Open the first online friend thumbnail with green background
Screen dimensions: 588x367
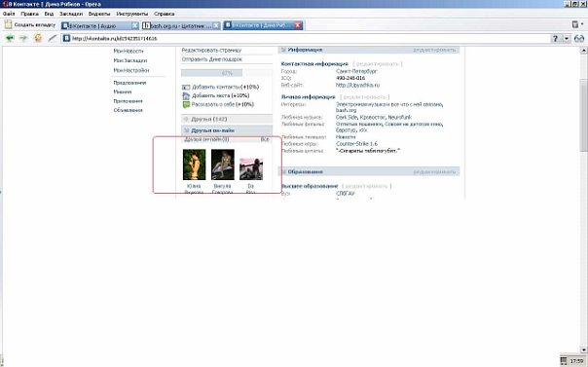(195, 165)
